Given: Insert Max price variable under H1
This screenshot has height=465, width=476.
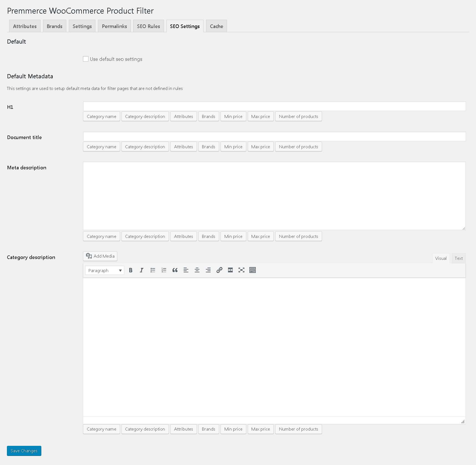Looking at the screenshot, I should pos(260,116).
